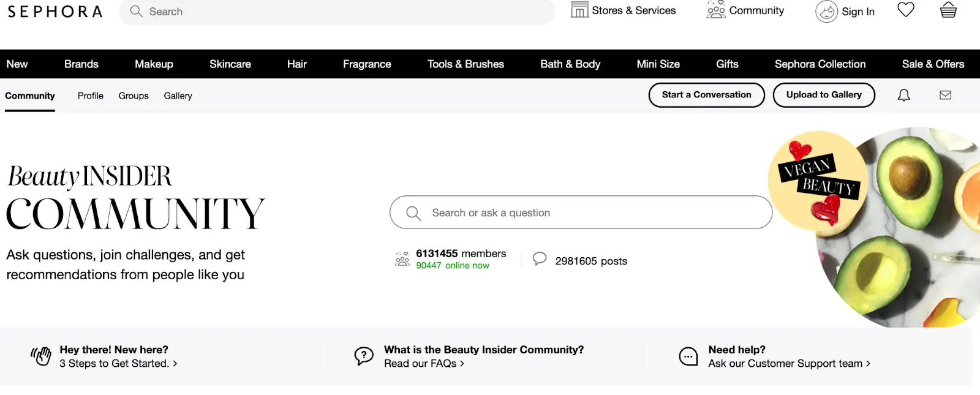Switch to the Gallery tab
The height and width of the screenshot is (395, 980).
click(x=178, y=96)
